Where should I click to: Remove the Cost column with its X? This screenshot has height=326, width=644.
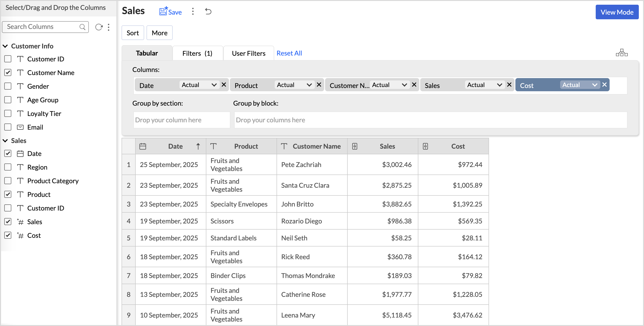(x=604, y=85)
